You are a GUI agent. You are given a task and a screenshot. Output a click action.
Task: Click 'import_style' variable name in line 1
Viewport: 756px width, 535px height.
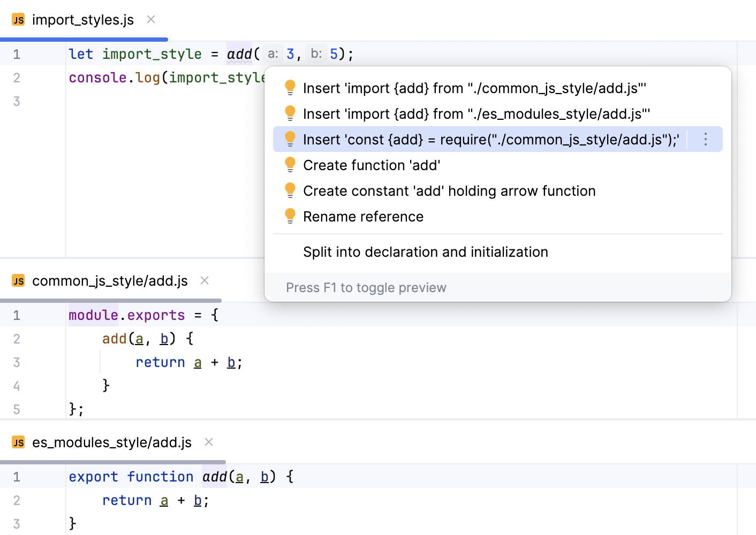(152, 54)
